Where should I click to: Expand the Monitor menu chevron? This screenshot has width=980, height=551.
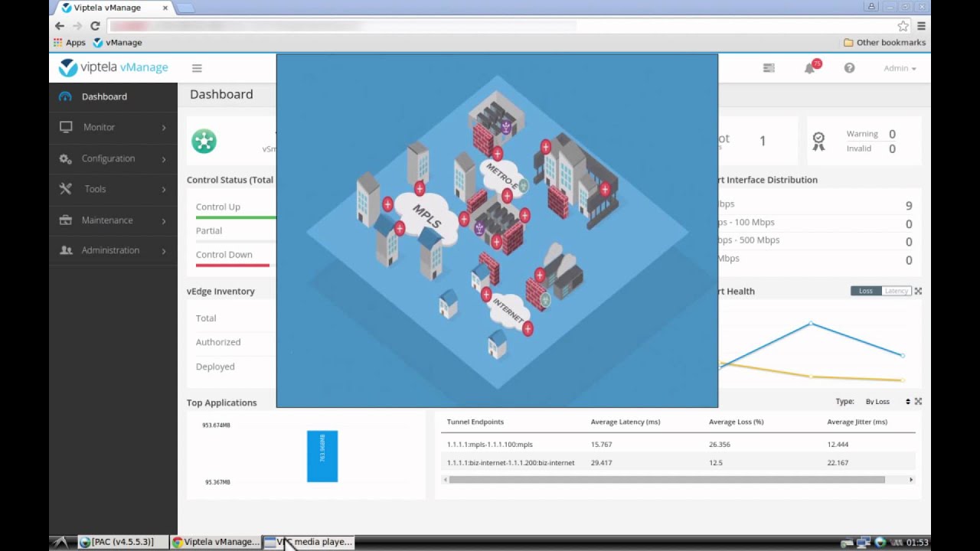(x=164, y=128)
